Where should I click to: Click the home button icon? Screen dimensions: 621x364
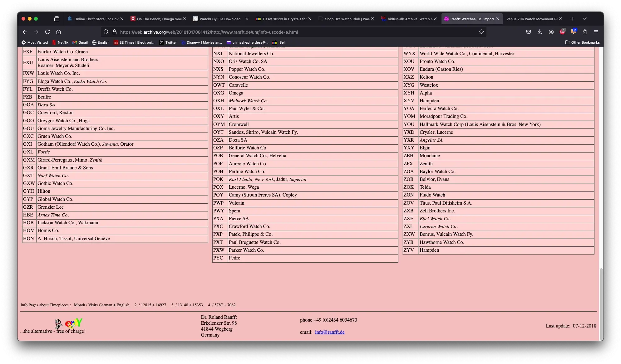(x=59, y=32)
